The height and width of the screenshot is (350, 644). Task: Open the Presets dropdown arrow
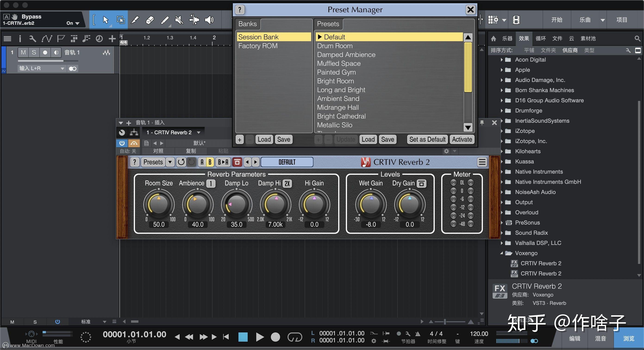click(170, 162)
